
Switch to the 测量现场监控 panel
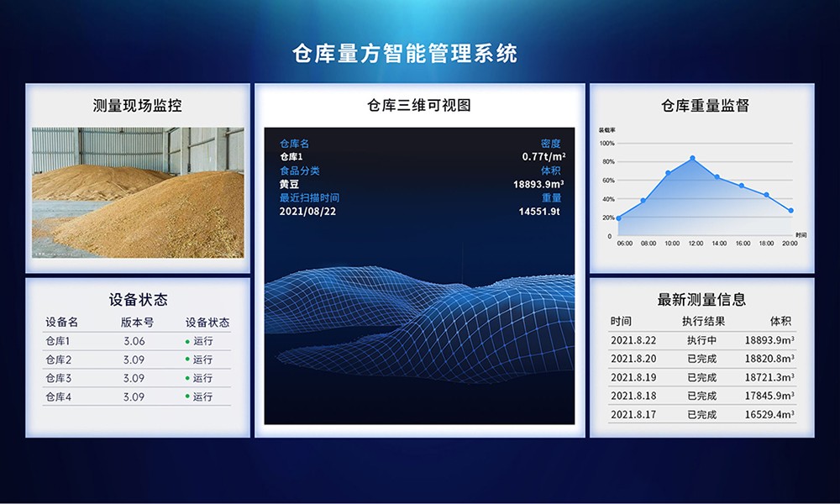[x=139, y=106]
